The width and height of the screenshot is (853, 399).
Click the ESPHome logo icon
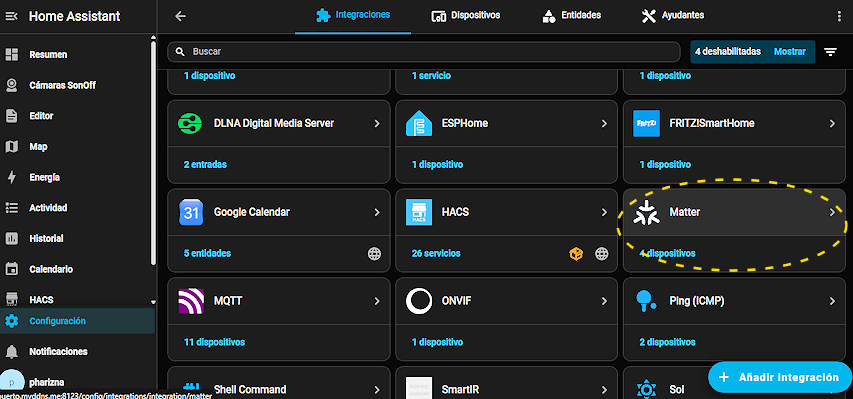click(x=419, y=124)
